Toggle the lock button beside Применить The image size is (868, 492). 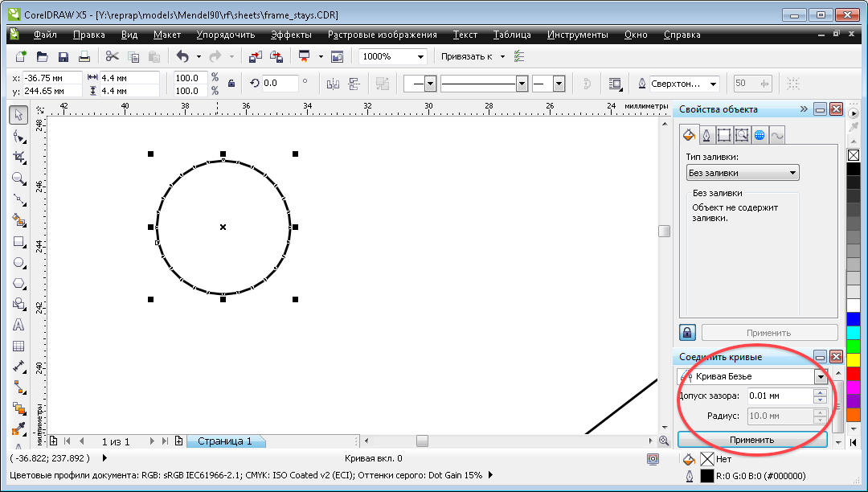pos(688,332)
